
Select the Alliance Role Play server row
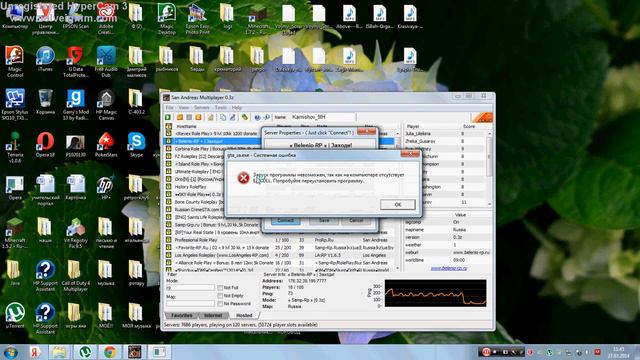[x=279, y=263]
